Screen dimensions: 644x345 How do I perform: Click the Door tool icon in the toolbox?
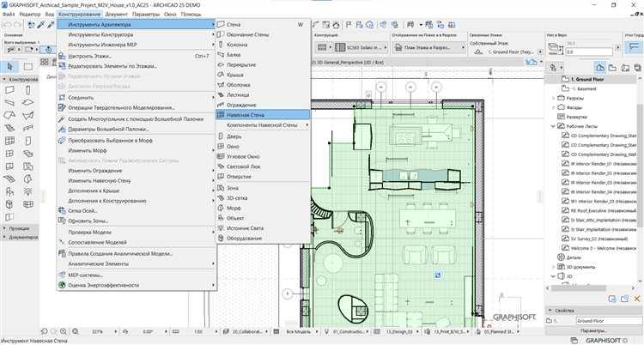(x=28, y=141)
